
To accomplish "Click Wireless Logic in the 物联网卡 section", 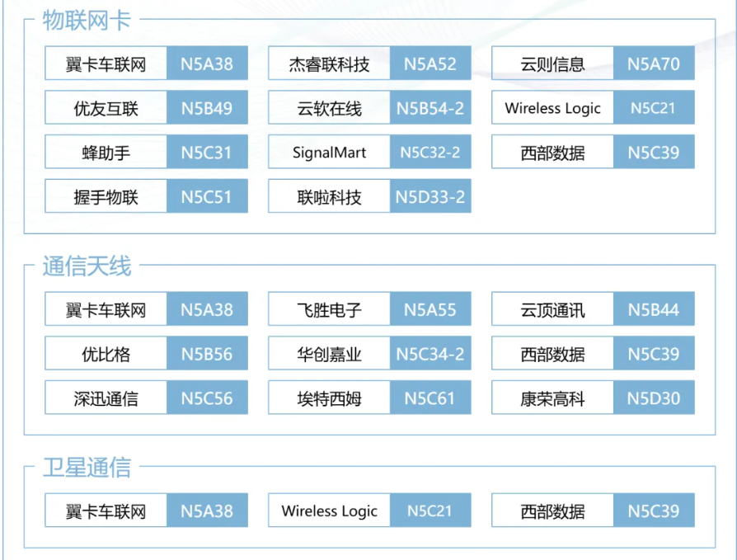I will 552,108.
